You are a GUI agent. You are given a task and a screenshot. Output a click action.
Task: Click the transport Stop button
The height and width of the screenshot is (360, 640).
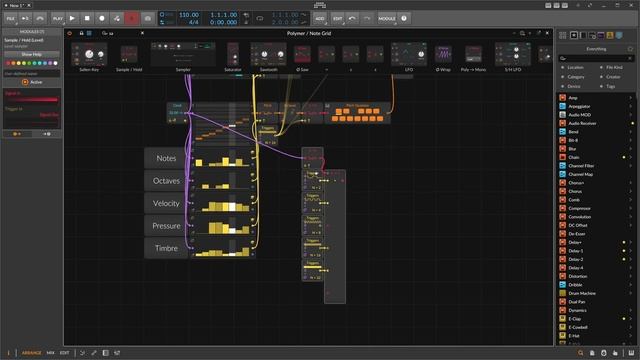pyautogui.click(x=87, y=18)
